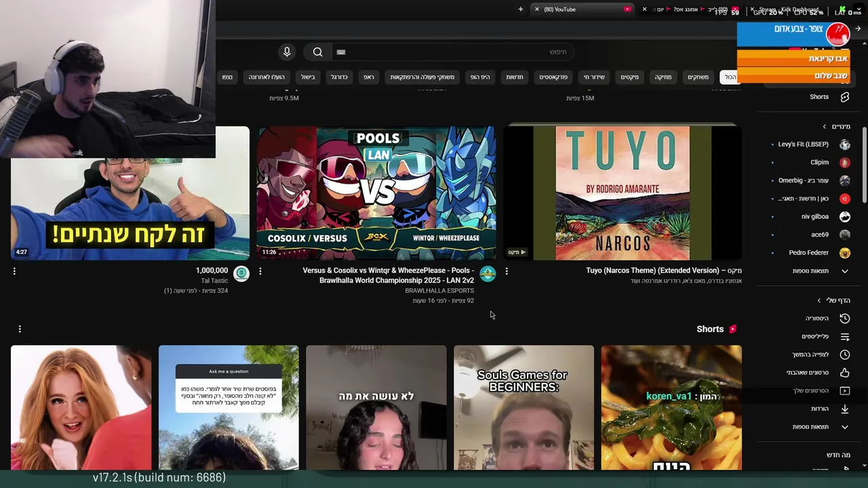This screenshot has width=868, height=488.
Task: Open niv gilboa channel avatar
Action: coord(844,217)
